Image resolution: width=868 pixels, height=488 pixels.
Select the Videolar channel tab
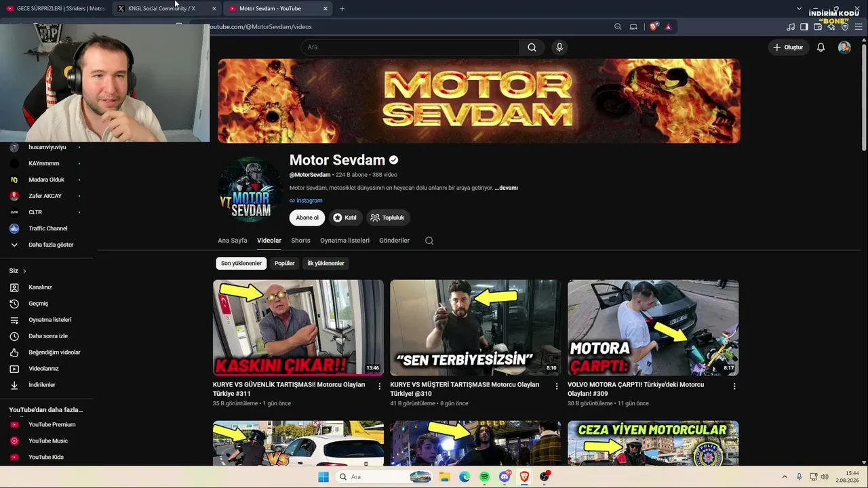tap(269, 241)
